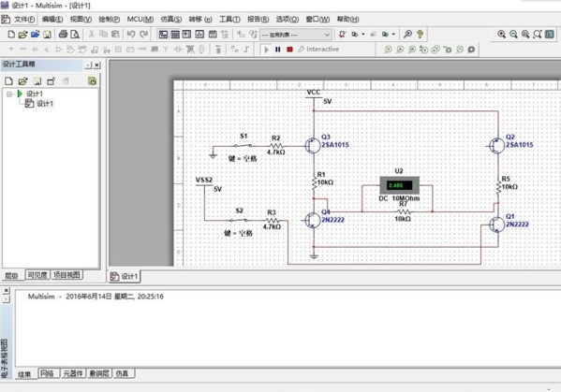Screen dimensions: 561x392
Task: Save the current design
Action: point(47,35)
